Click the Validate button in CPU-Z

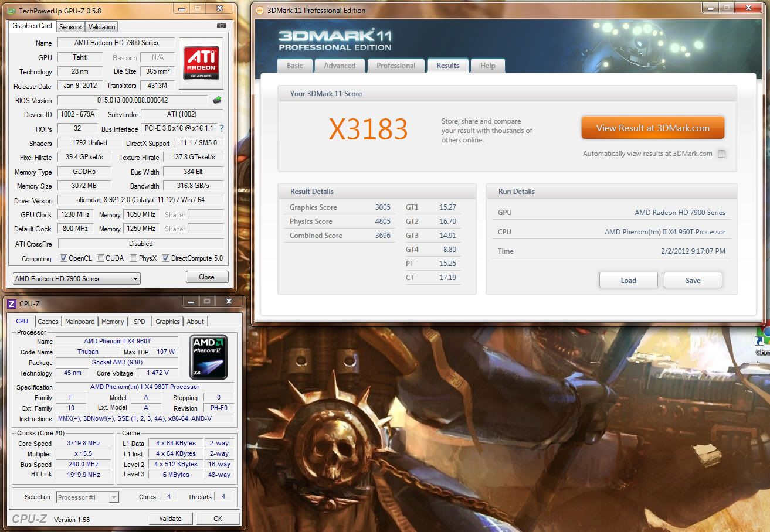point(170,519)
